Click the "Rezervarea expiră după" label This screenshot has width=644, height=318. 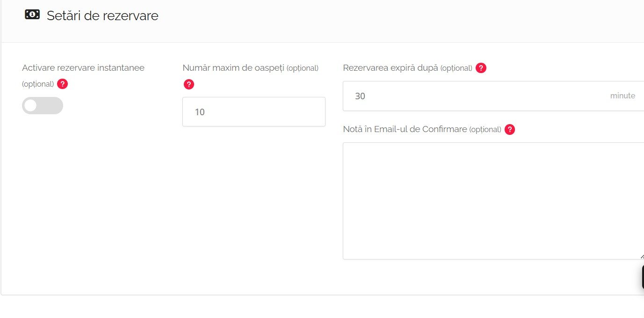[391, 68]
